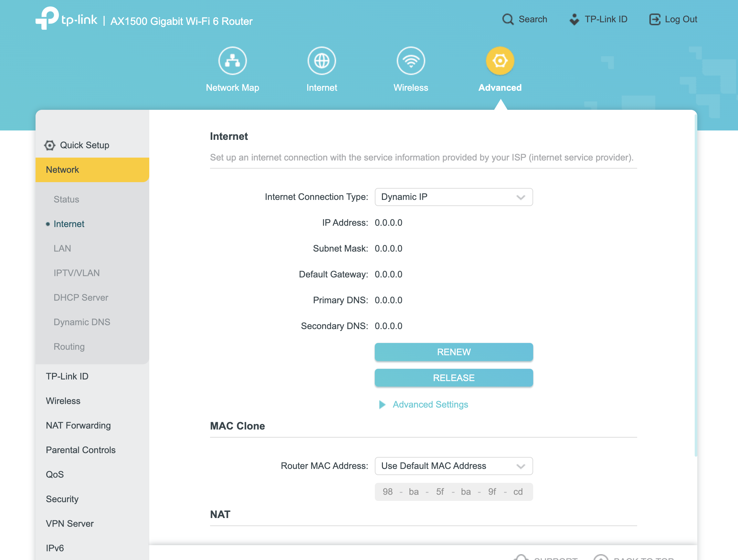738x560 pixels.
Task: Click the Log Out icon
Action: 654,19
